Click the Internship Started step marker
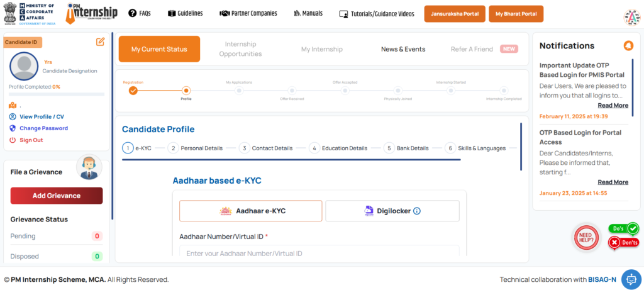Screen dimensions: 644x290 coord(451,91)
